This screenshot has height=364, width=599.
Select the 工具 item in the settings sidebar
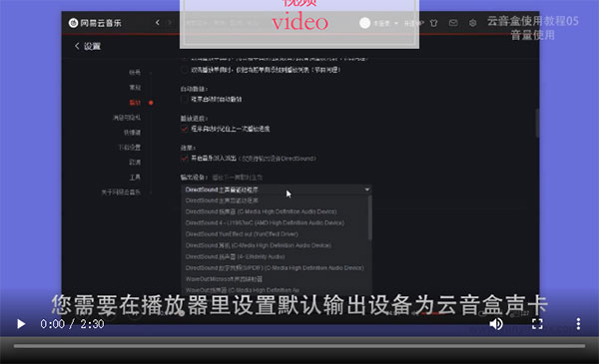coord(135,178)
